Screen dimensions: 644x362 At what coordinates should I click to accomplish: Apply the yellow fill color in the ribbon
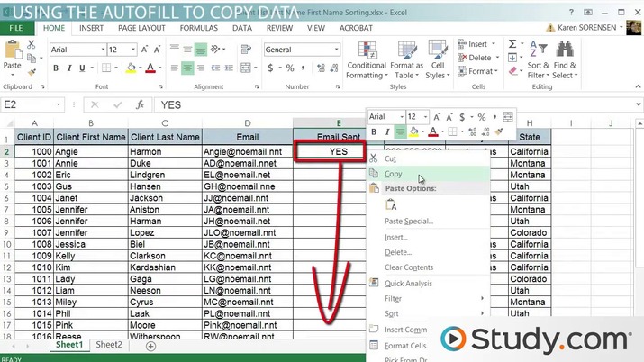click(132, 68)
